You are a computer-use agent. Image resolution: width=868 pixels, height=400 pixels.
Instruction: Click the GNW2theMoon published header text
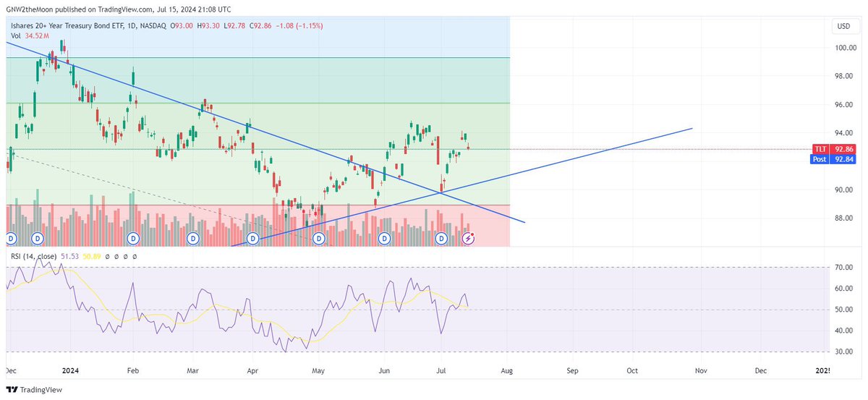click(x=119, y=9)
